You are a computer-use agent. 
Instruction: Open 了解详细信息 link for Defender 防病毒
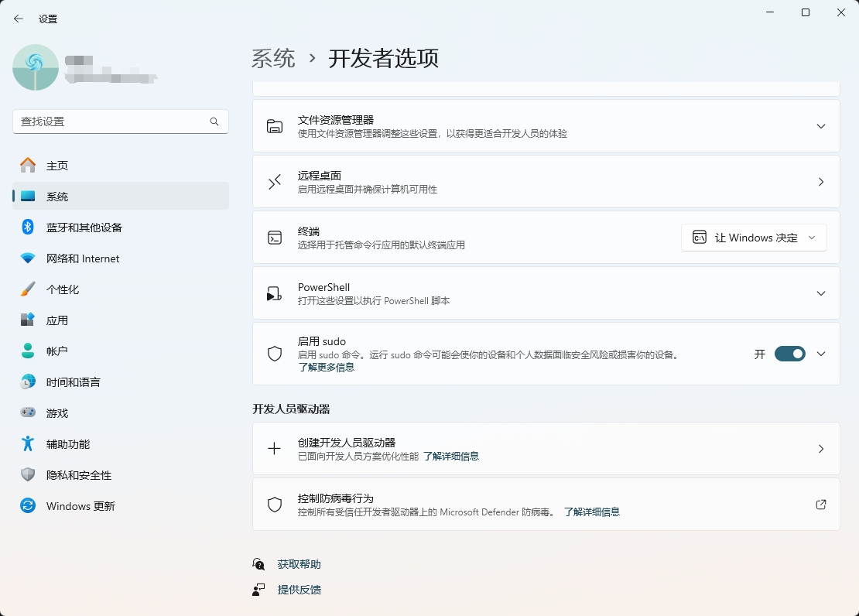point(592,512)
